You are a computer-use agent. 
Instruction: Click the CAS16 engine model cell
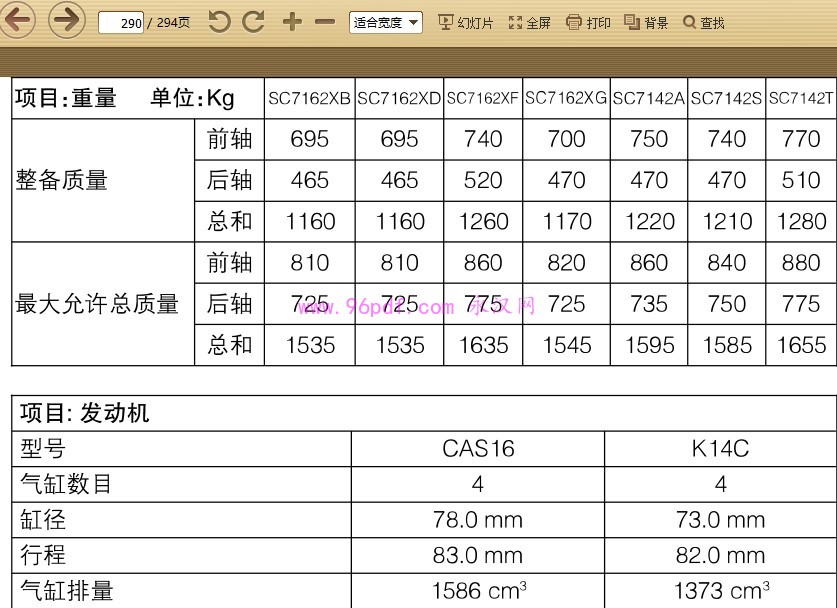478,449
